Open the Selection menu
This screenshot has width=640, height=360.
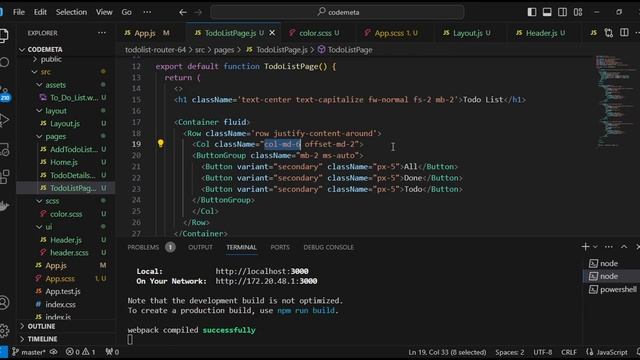click(71, 12)
